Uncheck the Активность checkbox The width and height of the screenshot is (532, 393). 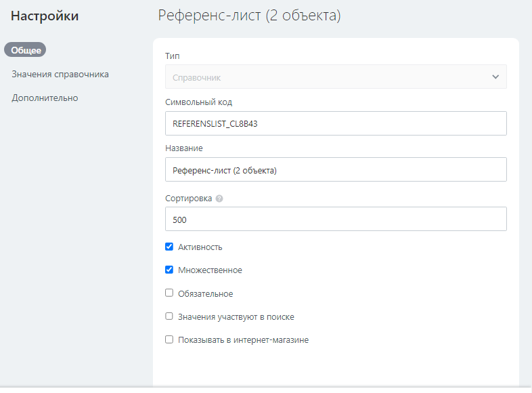tap(169, 247)
